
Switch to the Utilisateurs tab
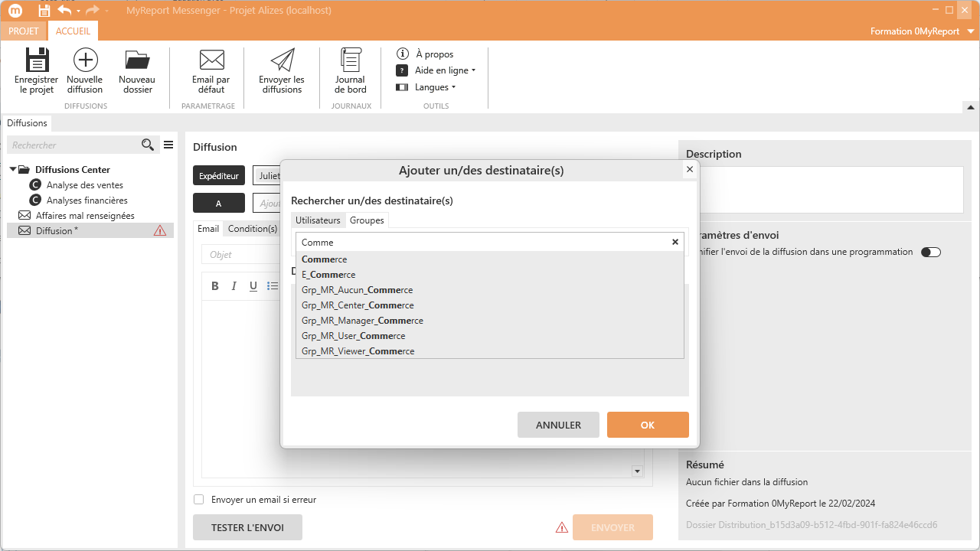tap(318, 220)
